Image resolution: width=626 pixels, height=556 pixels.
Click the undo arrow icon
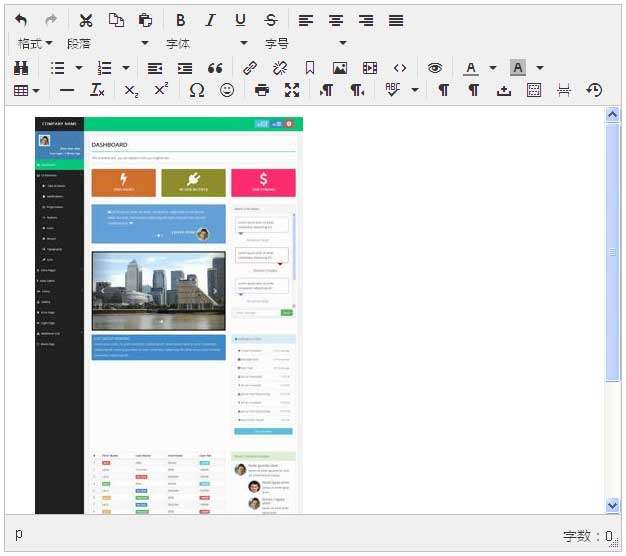click(x=22, y=20)
